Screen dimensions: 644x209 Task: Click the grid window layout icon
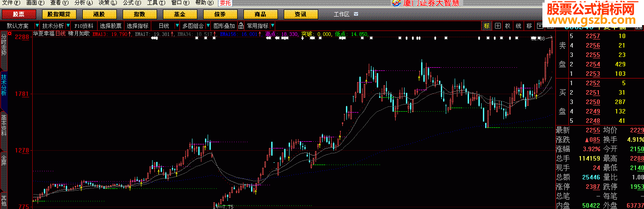497,26
